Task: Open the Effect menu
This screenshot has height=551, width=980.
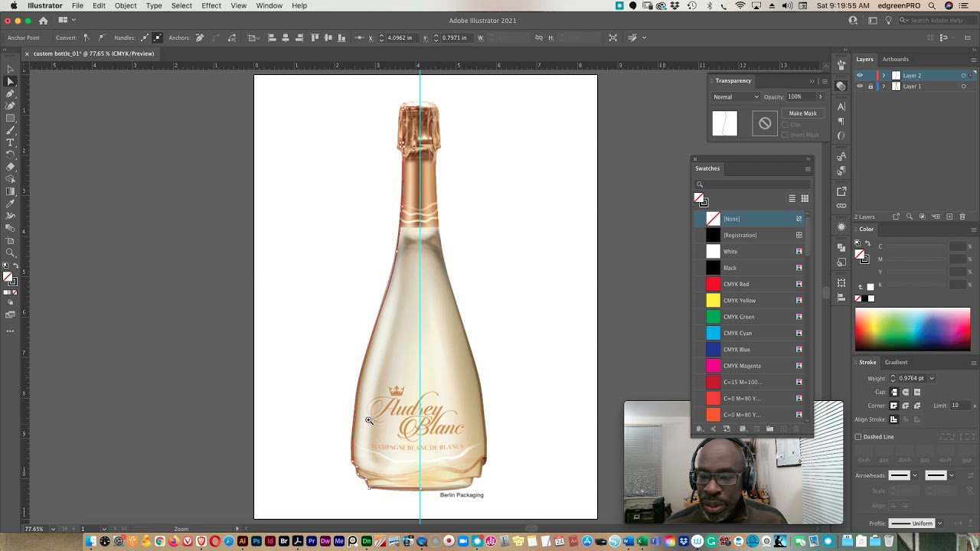Action: pyautogui.click(x=211, y=6)
